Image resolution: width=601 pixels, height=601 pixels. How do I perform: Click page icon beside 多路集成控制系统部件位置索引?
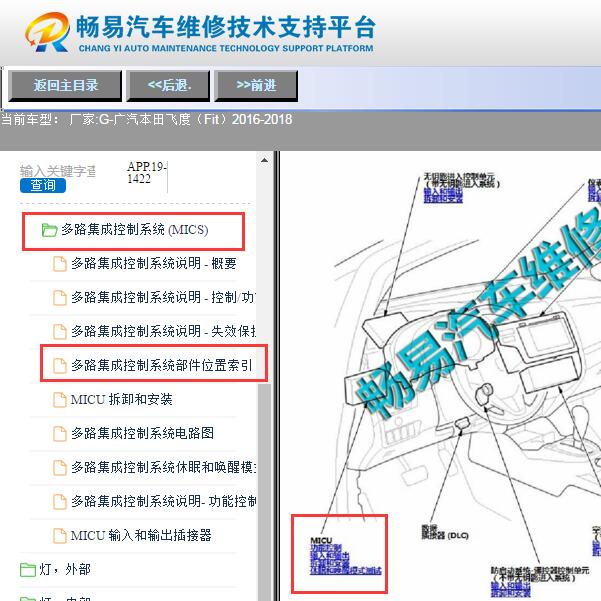tap(59, 366)
